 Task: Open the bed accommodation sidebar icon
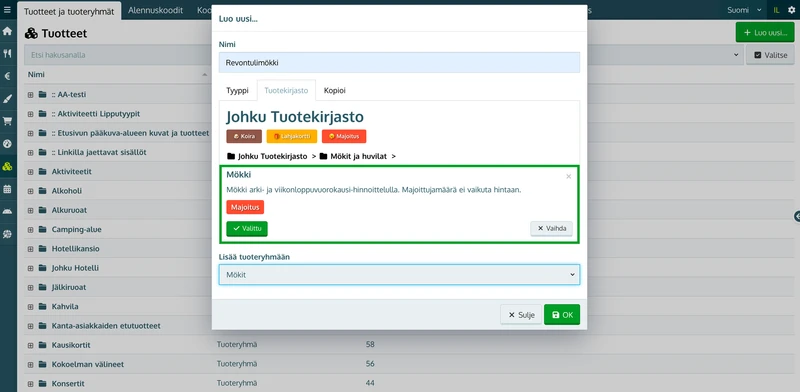(x=7, y=211)
